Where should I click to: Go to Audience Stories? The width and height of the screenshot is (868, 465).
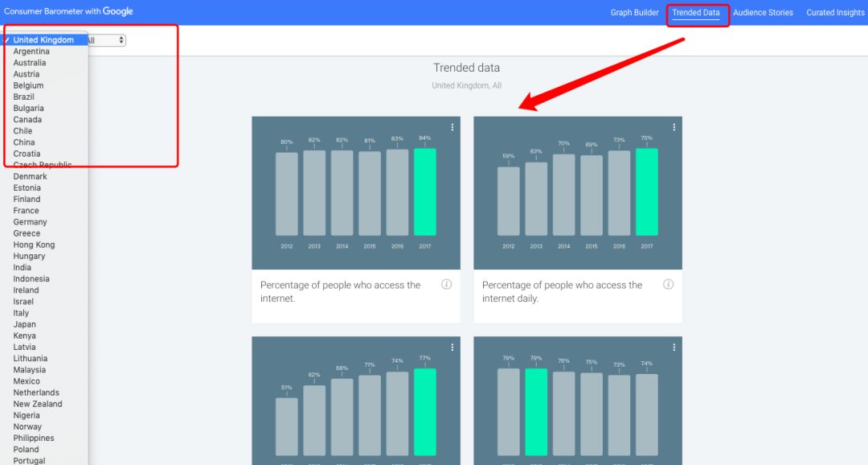tap(763, 13)
